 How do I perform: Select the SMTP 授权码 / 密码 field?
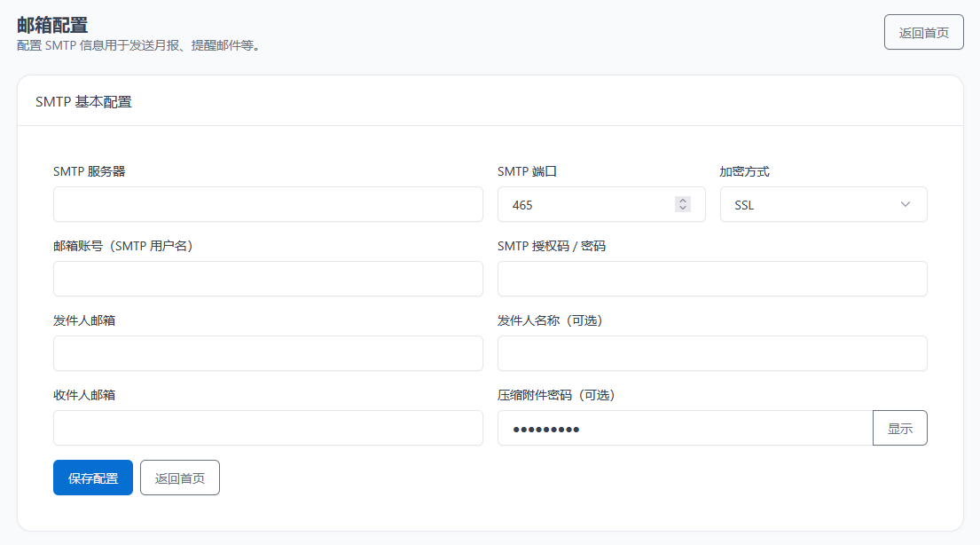(712, 279)
